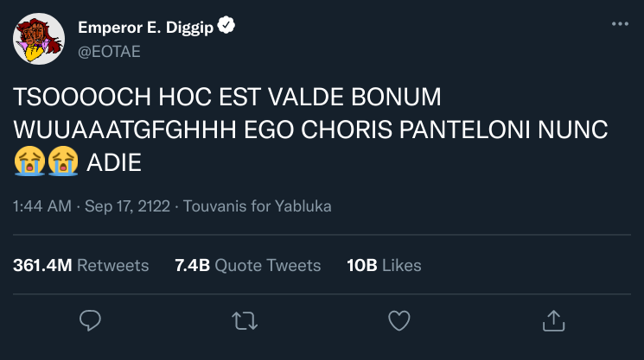The image size is (644, 360).
Task: Open the @EOTAE handle link
Action: [109, 52]
